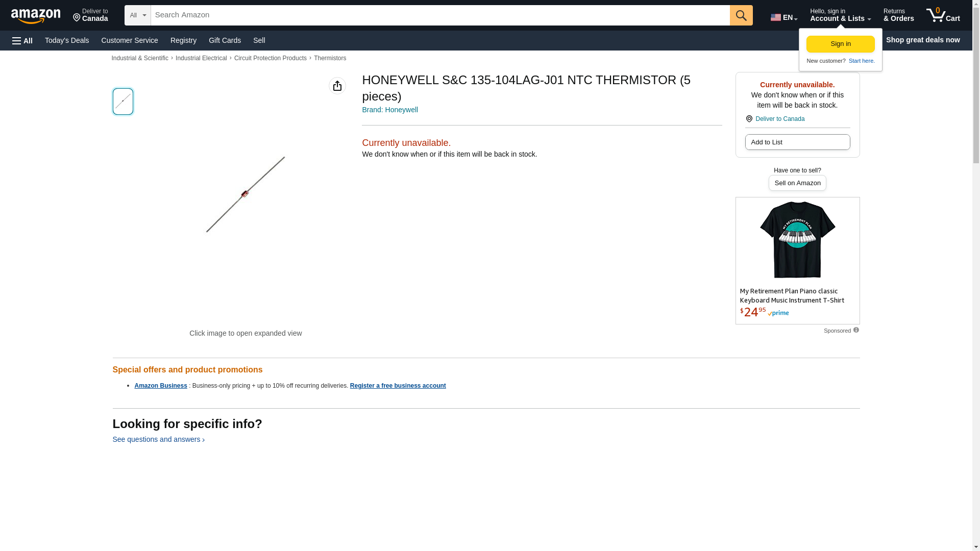Screen dimensions: 980x551
Task: Go to Gift Cards nav item
Action: (x=225, y=40)
